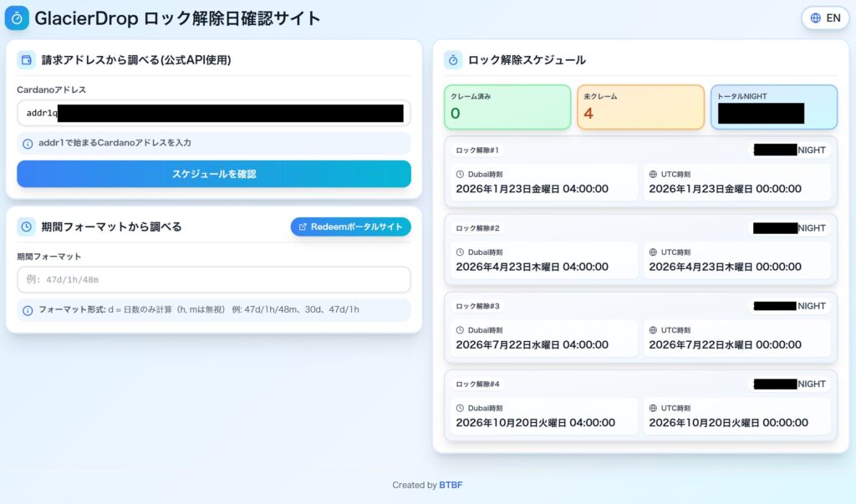Click the NIGHT amount badge in ロック解除#3
The height and width of the screenshot is (504, 856).
point(790,306)
